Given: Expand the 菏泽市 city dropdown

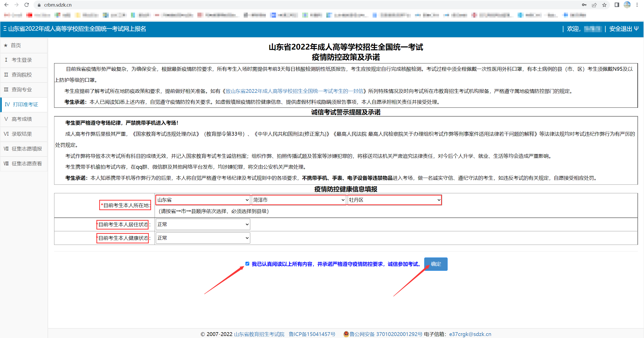Looking at the screenshot, I should [299, 200].
